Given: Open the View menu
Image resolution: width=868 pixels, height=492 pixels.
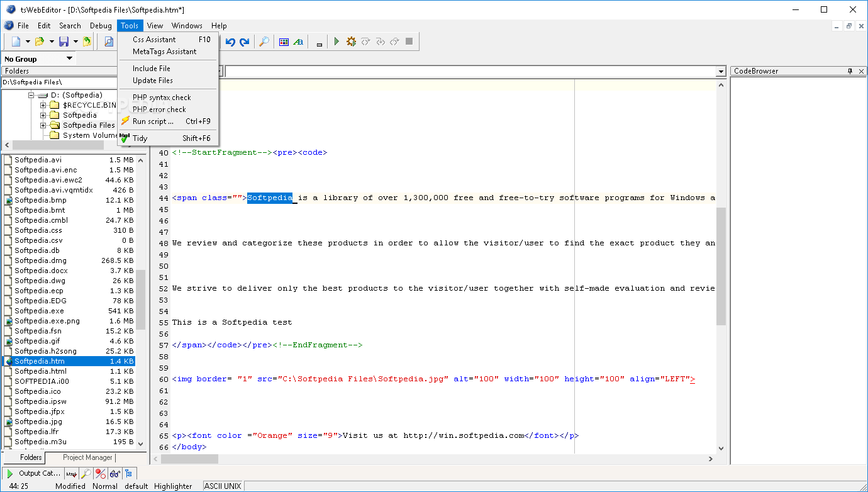Looking at the screenshot, I should tap(155, 26).
